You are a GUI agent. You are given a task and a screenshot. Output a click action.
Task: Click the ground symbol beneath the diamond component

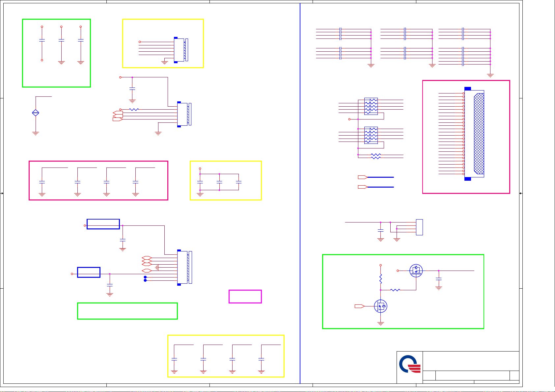point(36,134)
